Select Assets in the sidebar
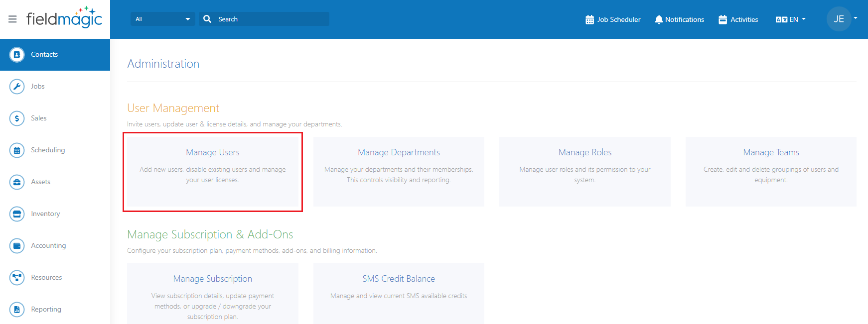The image size is (868, 324). point(55,182)
